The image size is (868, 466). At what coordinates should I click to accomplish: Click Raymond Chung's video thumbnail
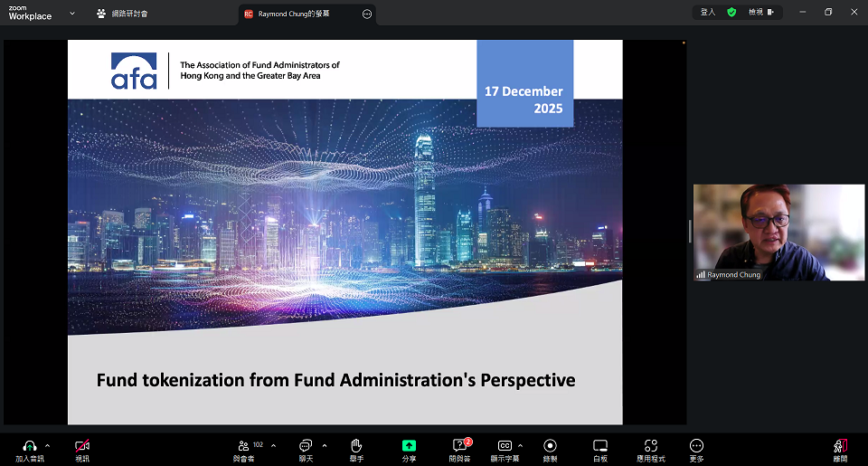[778, 233]
